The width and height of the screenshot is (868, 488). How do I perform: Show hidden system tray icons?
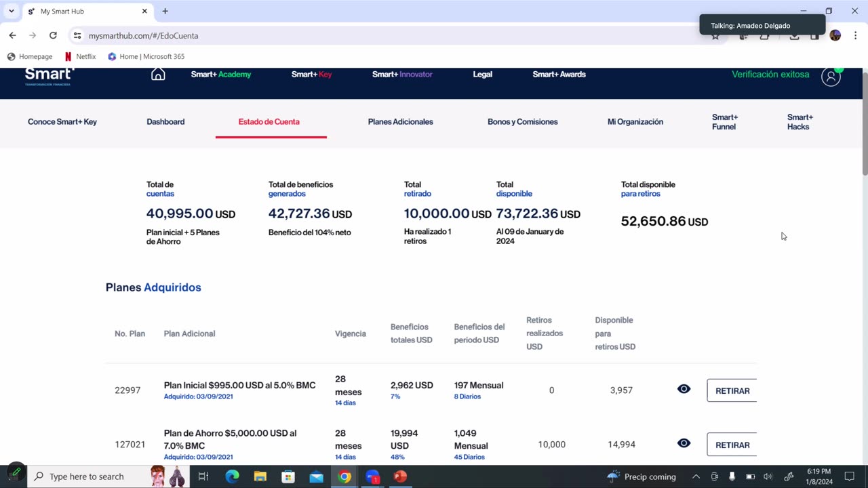696,476
